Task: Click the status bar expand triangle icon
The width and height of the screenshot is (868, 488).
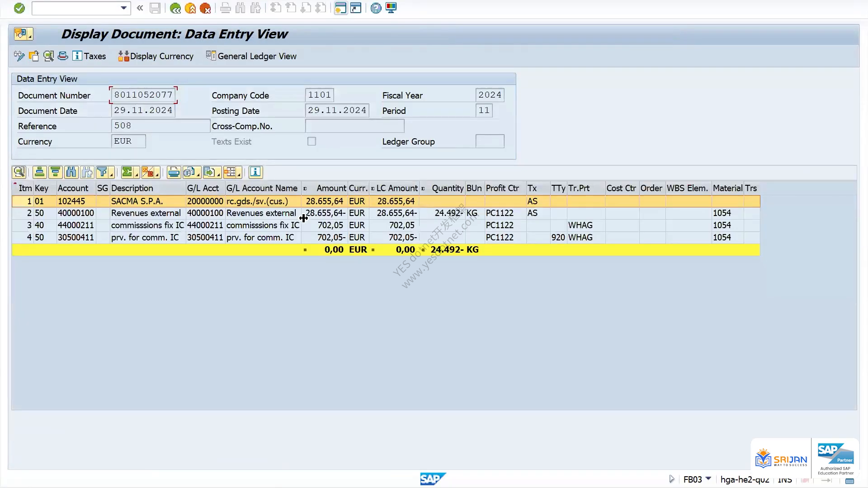Action: pos(671,479)
